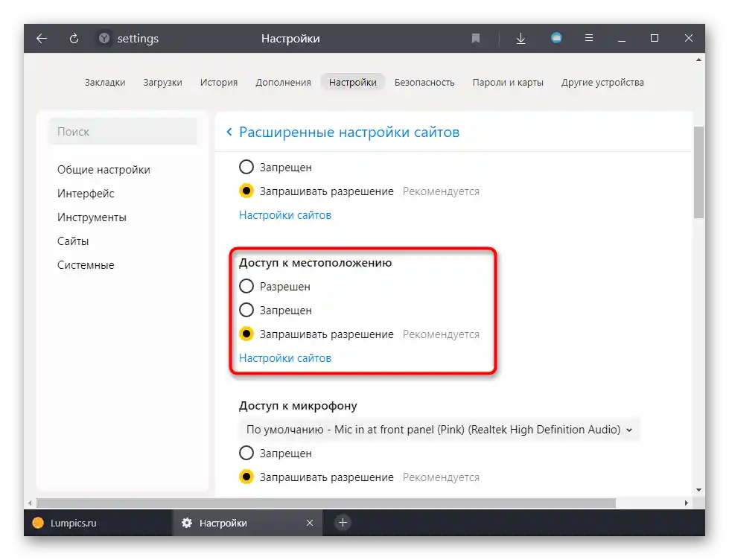Select Запрещен under Доступ к местоположению
The image size is (729, 560).
[246, 311]
